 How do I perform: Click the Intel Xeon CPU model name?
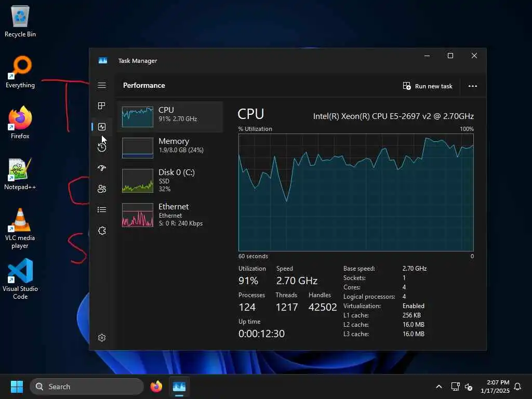click(393, 116)
